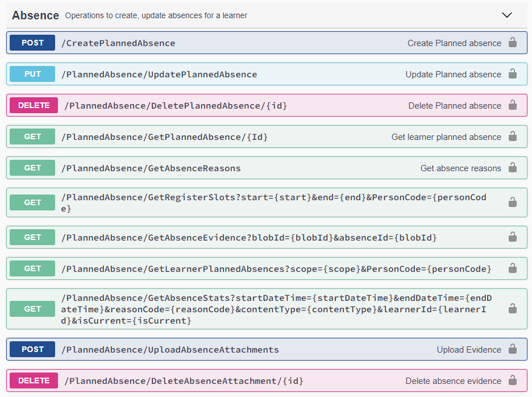This screenshot has height=397, width=532.
Task: Expand /PlannedAbsence/GetPlannedAbsence/{Id} path
Action: pyautogui.click(x=165, y=137)
